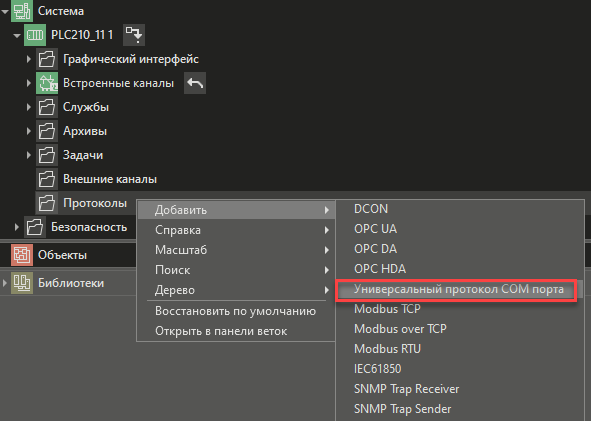Screen dimensions: 591x421
Task: Click the undo arrow beside Встроенные каналы
Action: 195,83
